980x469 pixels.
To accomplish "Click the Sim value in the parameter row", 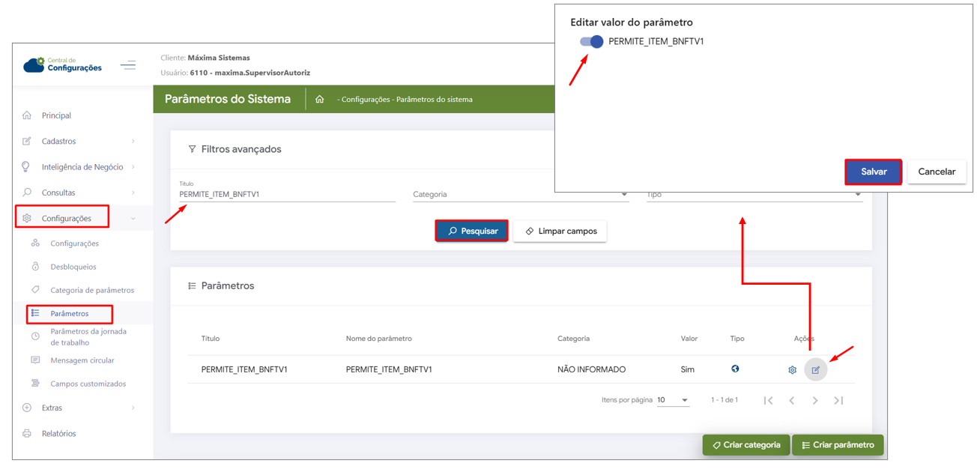I will click(687, 369).
